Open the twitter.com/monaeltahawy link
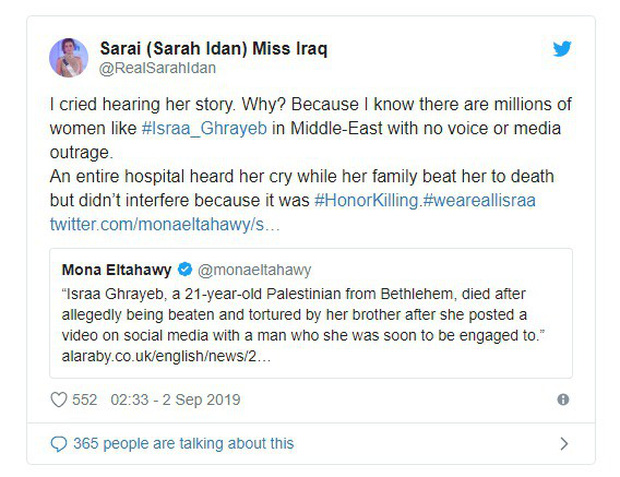The height and width of the screenshot is (477, 620). [x=165, y=222]
